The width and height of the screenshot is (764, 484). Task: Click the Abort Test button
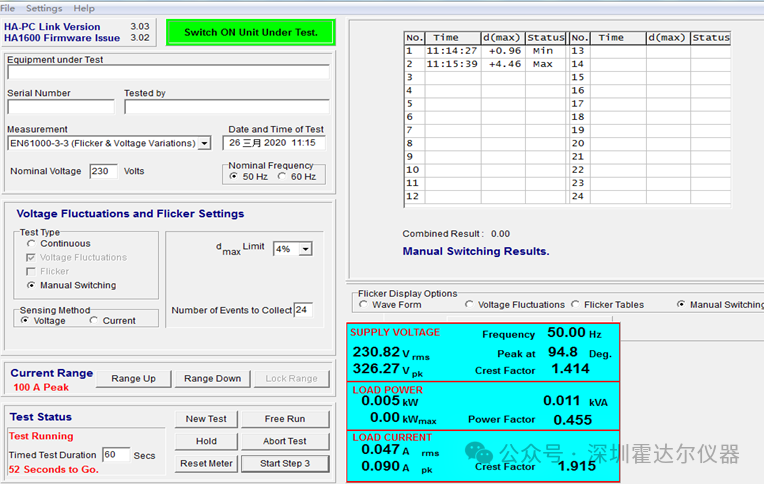[x=285, y=441]
